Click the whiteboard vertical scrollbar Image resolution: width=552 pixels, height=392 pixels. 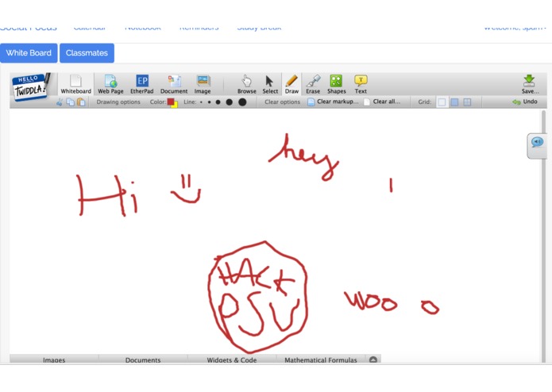(544, 236)
